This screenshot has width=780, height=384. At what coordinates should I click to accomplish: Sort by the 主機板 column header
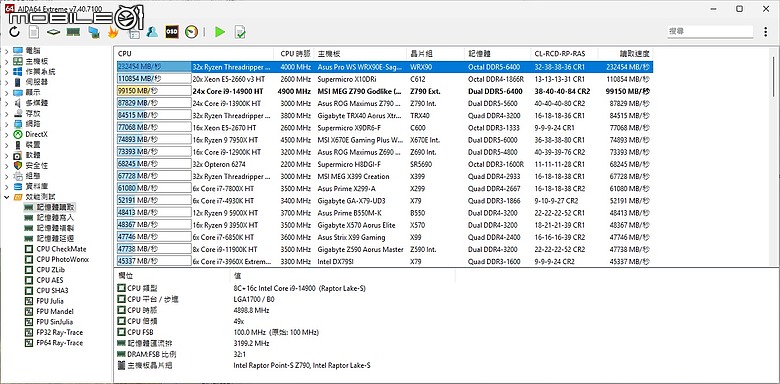(361, 54)
